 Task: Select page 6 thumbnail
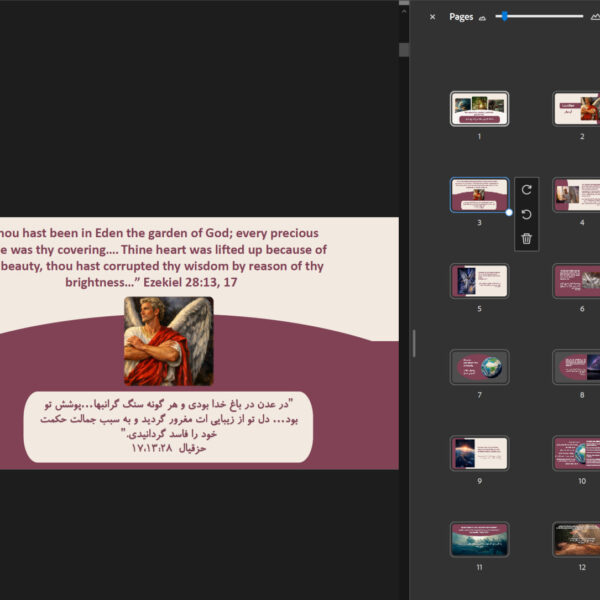pos(577,281)
